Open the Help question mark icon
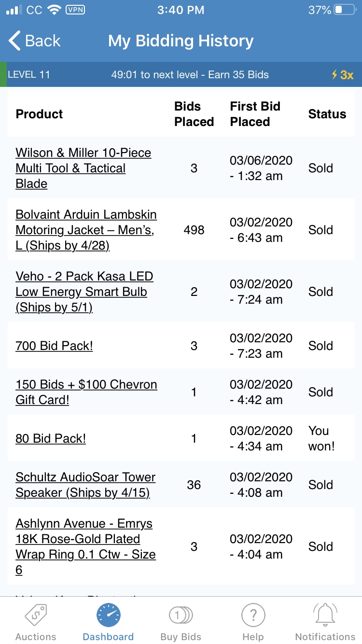The image size is (362, 644). pyautogui.click(x=253, y=615)
